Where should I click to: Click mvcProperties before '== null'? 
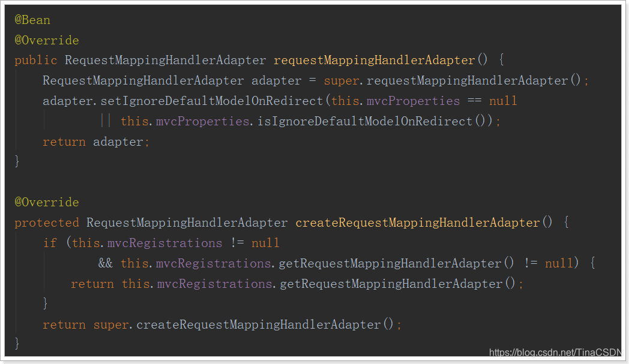413,101
